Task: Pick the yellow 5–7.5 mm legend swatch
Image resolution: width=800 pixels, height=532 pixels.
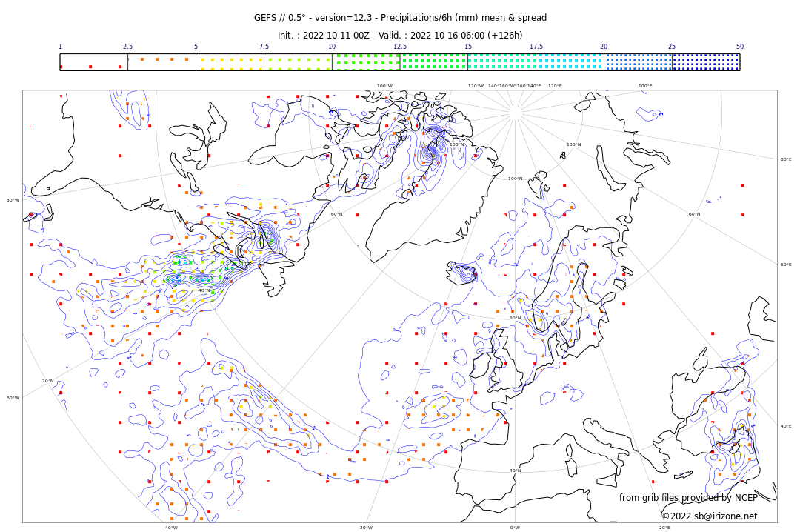Action: (x=230, y=62)
